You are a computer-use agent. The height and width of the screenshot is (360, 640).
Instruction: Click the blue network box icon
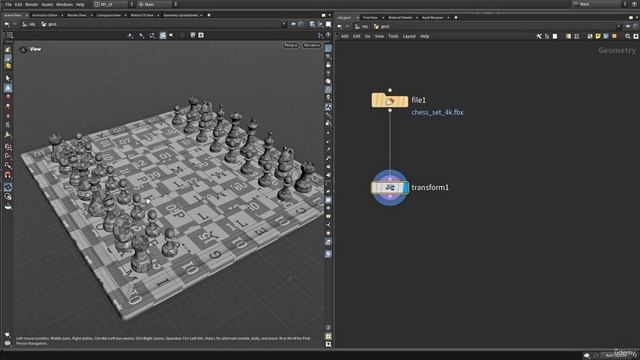606,36
